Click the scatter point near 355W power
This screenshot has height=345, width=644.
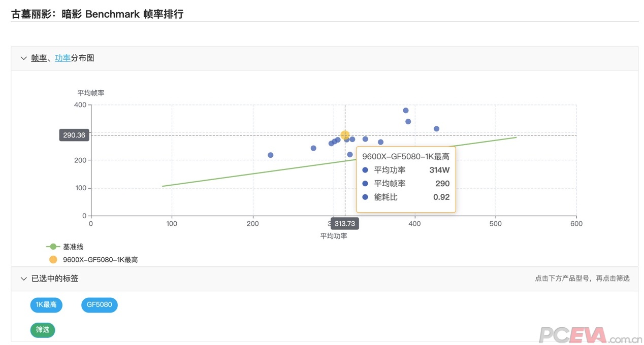(x=380, y=142)
